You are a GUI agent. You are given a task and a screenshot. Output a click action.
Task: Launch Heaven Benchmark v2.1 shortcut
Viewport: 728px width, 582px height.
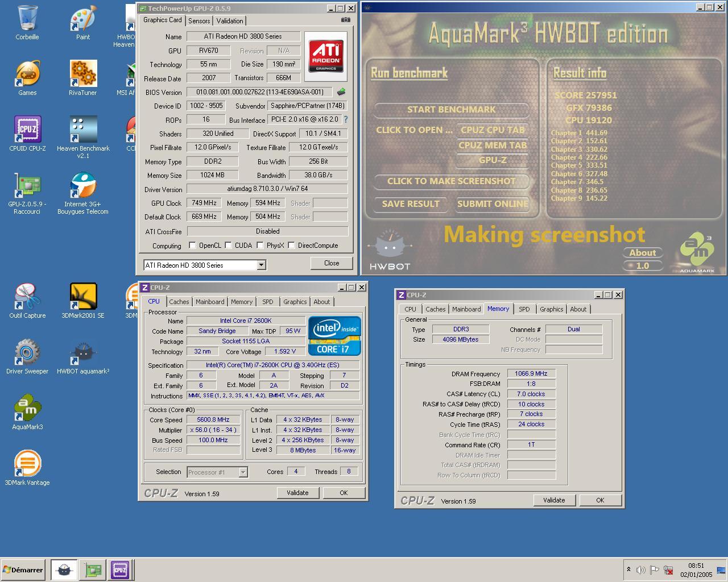[x=83, y=137]
